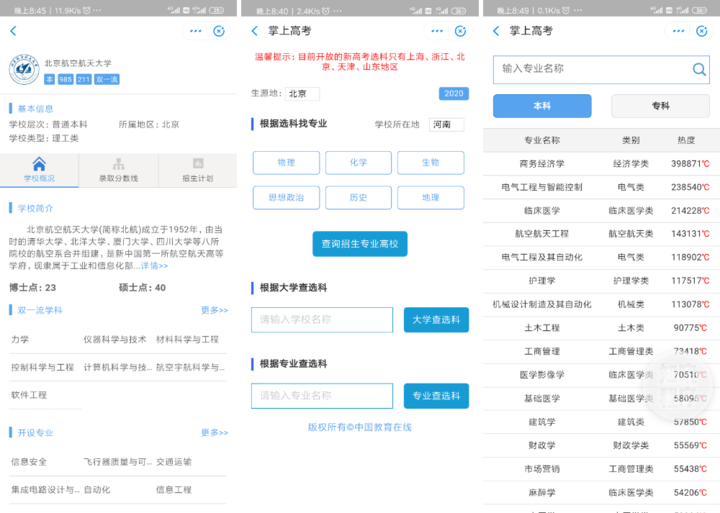
Task: Select the 学校概况 tab
Action: pos(39,170)
